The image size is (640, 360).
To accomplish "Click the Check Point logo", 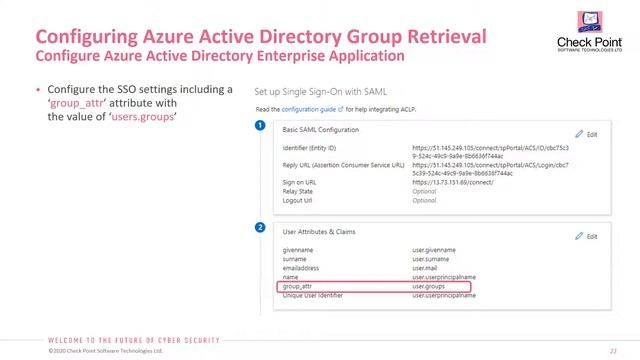I will click(x=589, y=32).
